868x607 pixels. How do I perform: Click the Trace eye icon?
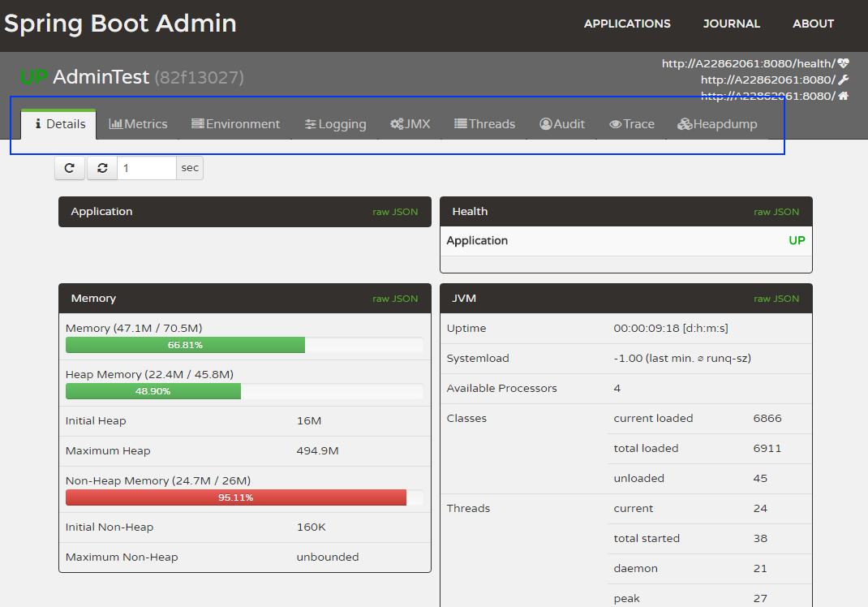pyautogui.click(x=615, y=124)
